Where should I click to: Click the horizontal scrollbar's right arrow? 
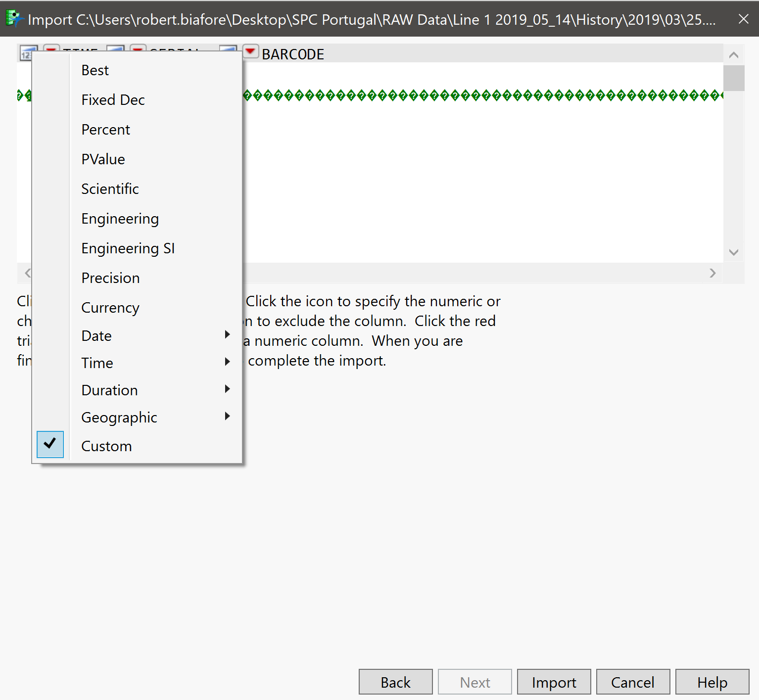coord(712,273)
